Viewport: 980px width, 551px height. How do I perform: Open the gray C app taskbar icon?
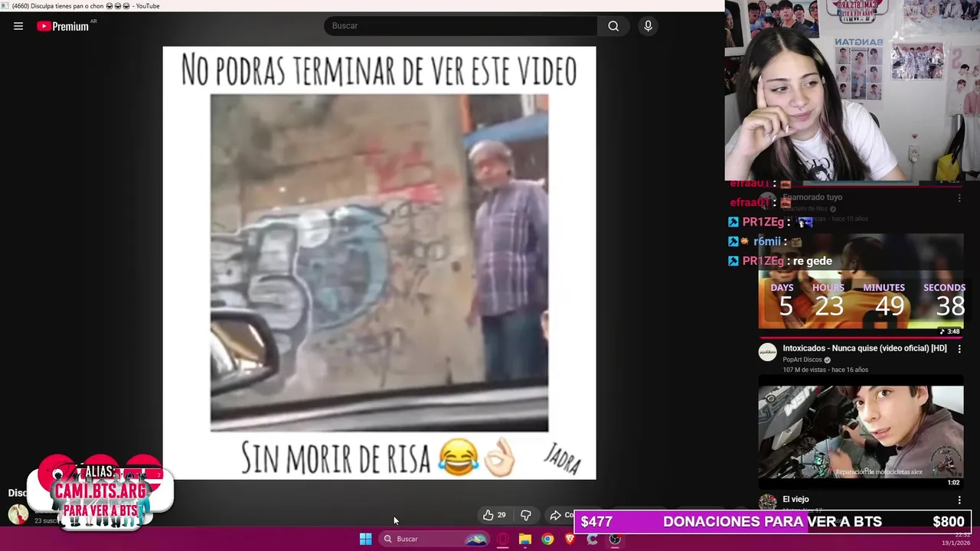(x=593, y=539)
